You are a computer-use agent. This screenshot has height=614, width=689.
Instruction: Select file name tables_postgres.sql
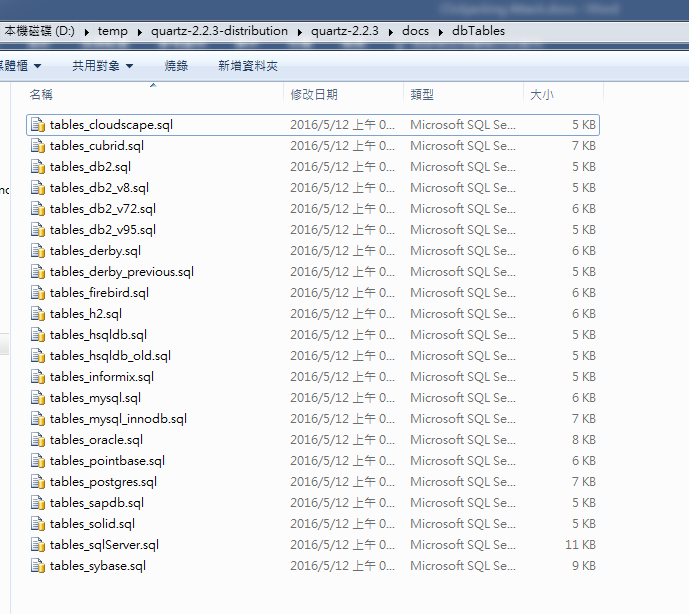(103, 482)
